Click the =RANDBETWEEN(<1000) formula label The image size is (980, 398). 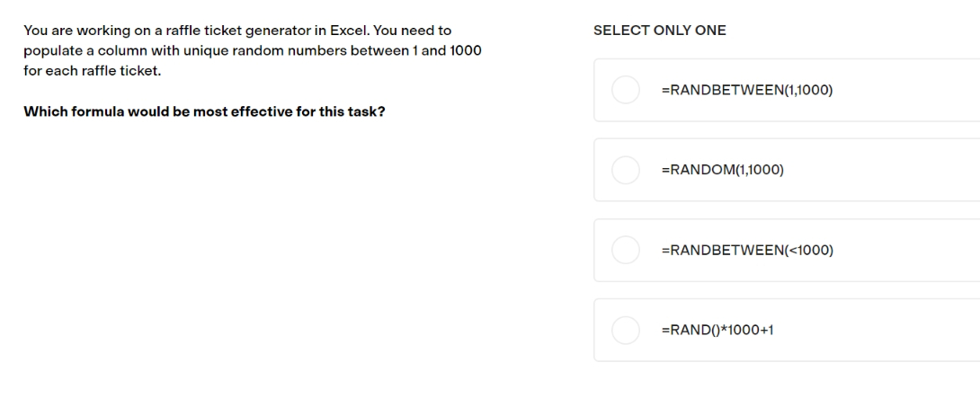pos(747,250)
